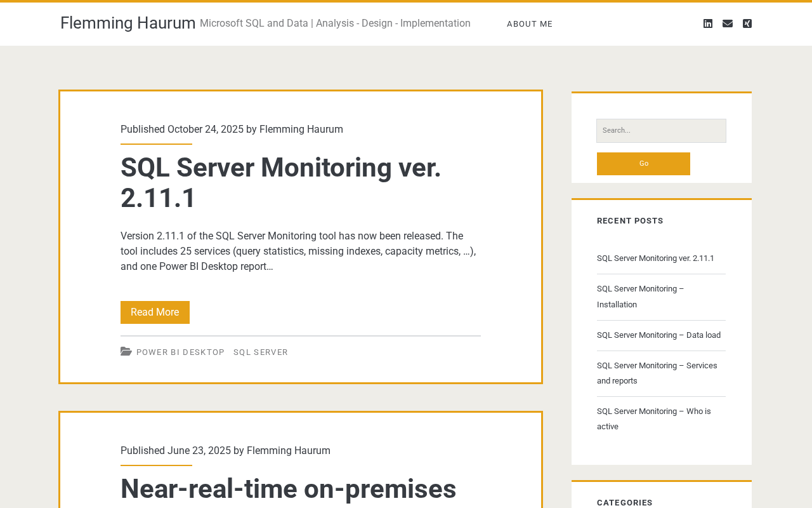Click the Read More button
The image size is (812, 508).
click(155, 312)
